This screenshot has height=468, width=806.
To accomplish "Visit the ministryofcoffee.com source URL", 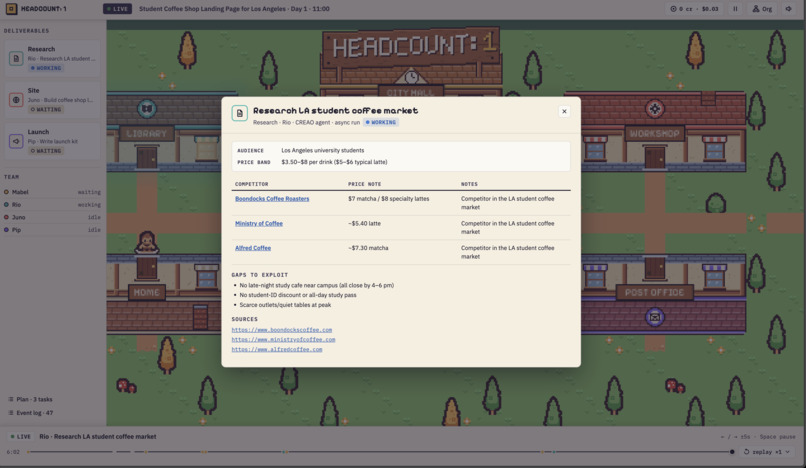I will 283,339.
